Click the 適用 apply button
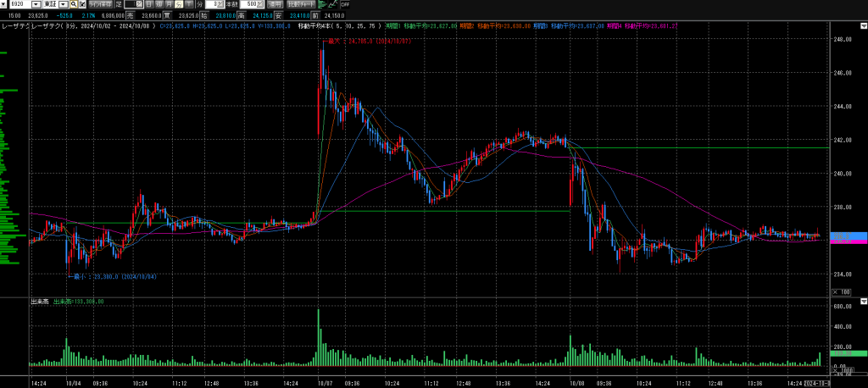Image resolution: width=868 pixels, height=388 pixels. pyautogui.click(x=275, y=4)
